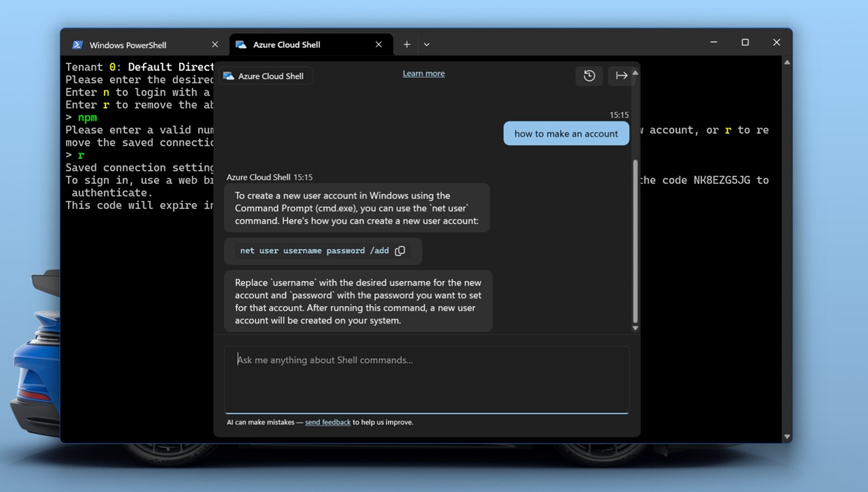Click the chat scrollbar down arrow

(x=634, y=326)
